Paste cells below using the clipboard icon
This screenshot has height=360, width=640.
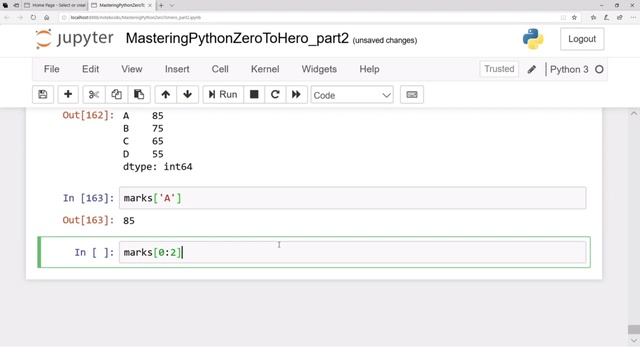click(x=139, y=95)
